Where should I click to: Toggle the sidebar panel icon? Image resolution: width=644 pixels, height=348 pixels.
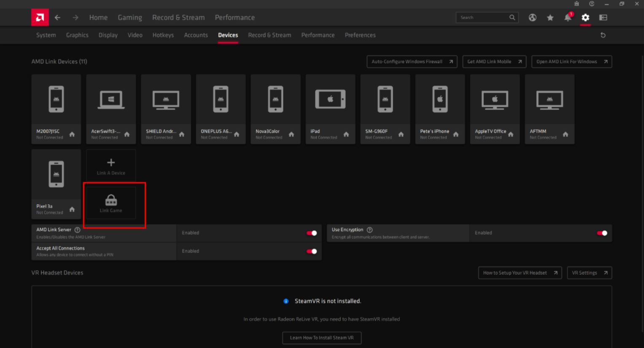(x=604, y=18)
